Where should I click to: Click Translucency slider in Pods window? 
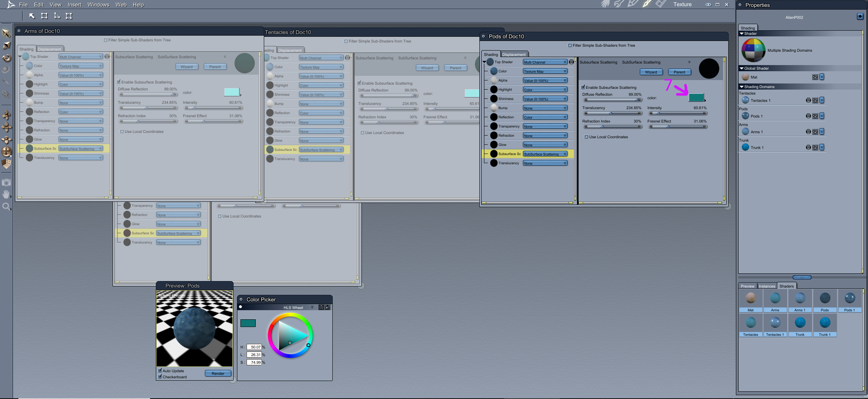coord(612,113)
